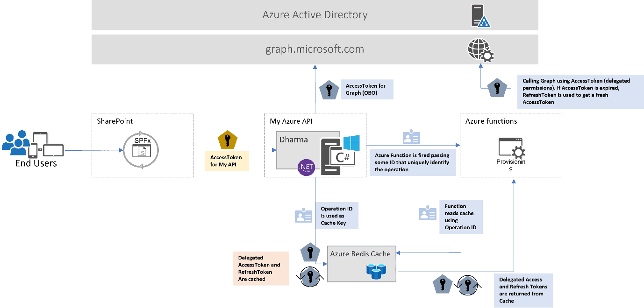Click the "Azure Active Directory" title text
The height and width of the screenshot is (308, 644).
315,15
